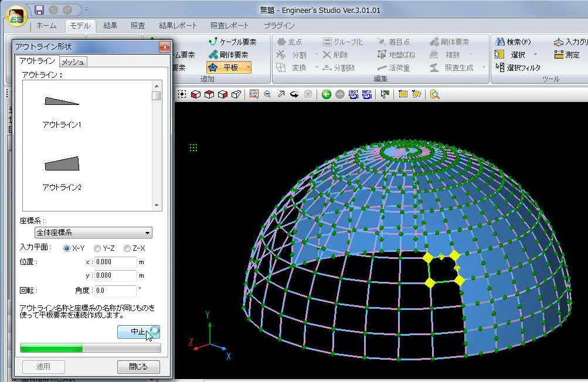Screen dimensions: 588x382
Task: Select the diagonal arrow pan tool
Action: click(x=281, y=94)
